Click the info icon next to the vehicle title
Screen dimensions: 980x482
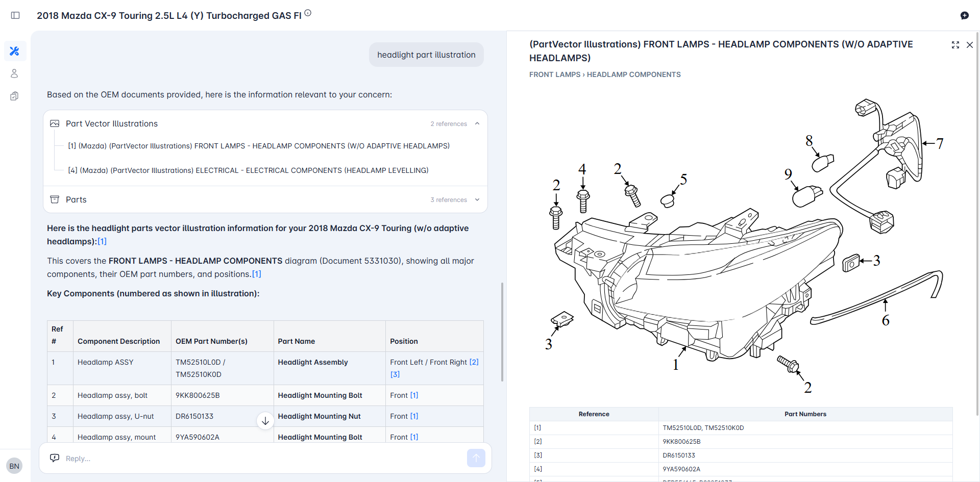click(308, 13)
